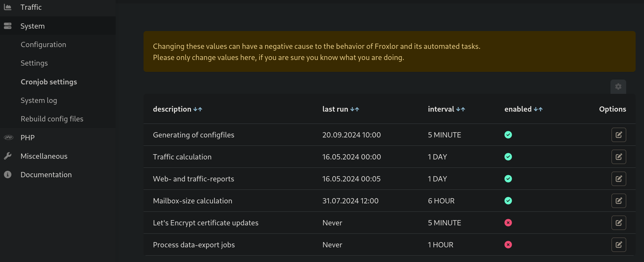The width and height of the screenshot is (644, 262).
Task: Click enabled checkmark for Mailbox-size calculation
Action: [508, 201]
